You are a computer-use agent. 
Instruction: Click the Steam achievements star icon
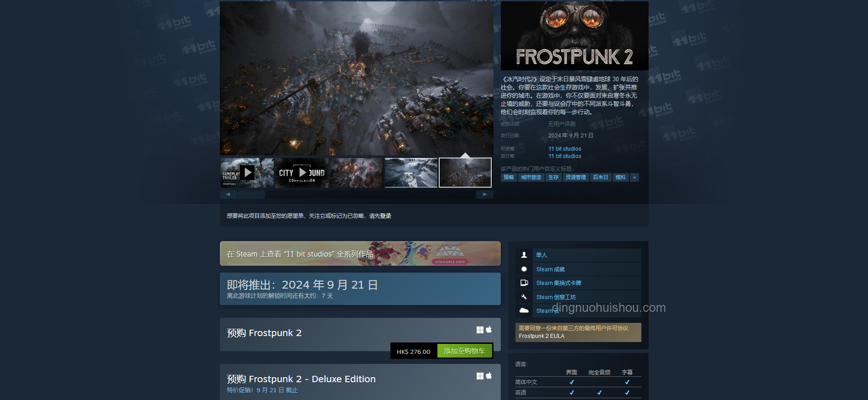(524, 269)
